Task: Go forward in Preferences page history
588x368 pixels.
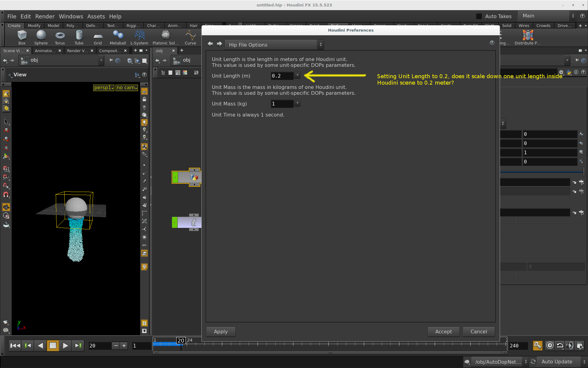Action: (x=220, y=44)
